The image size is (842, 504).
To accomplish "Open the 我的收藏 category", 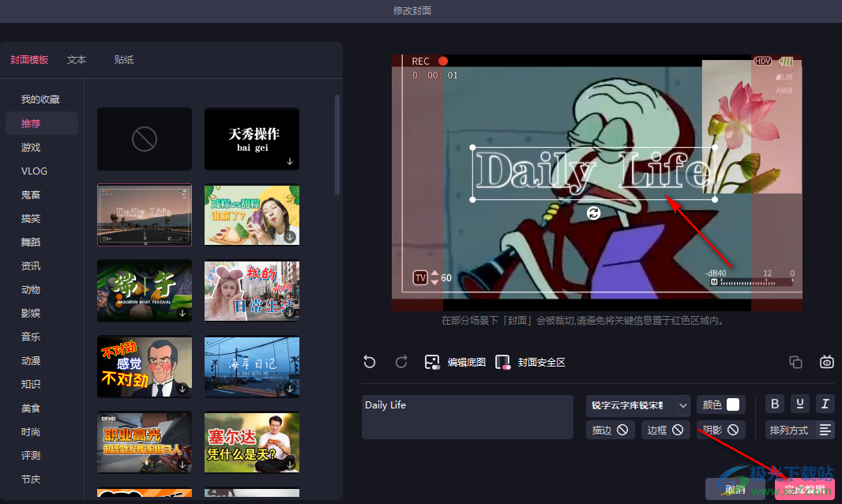I will click(x=41, y=100).
